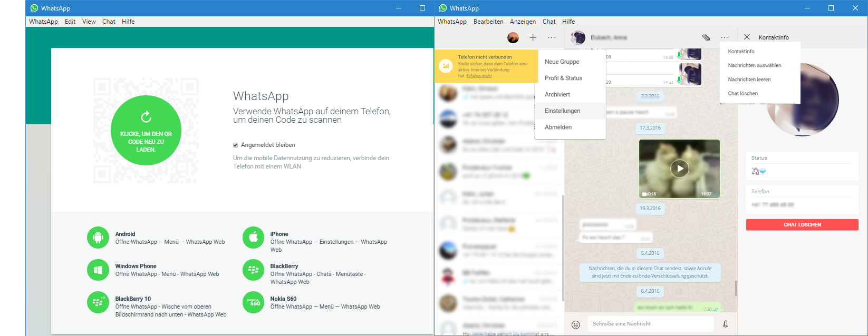Open the Hilfe menu in the chat window

pos(568,22)
